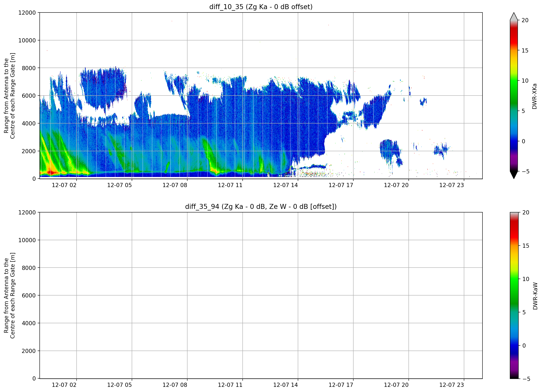
Task: Click the 12-07 08 tick label on bottom plot
Action: click(175, 385)
